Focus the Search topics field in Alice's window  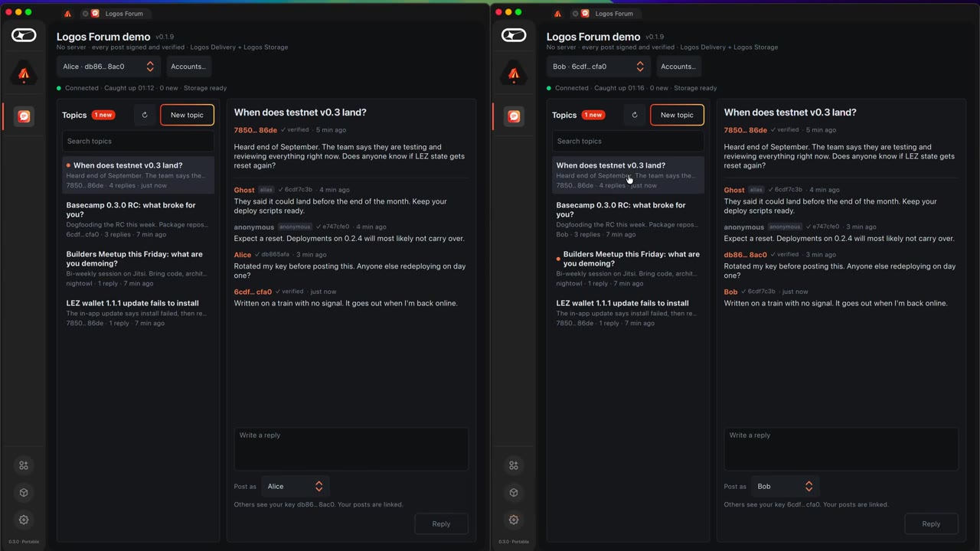pos(138,141)
